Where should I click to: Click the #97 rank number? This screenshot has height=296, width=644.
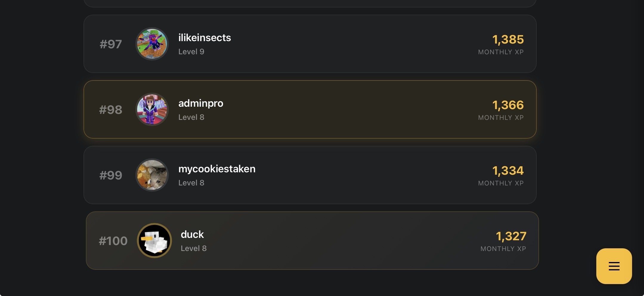coord(111,44)
